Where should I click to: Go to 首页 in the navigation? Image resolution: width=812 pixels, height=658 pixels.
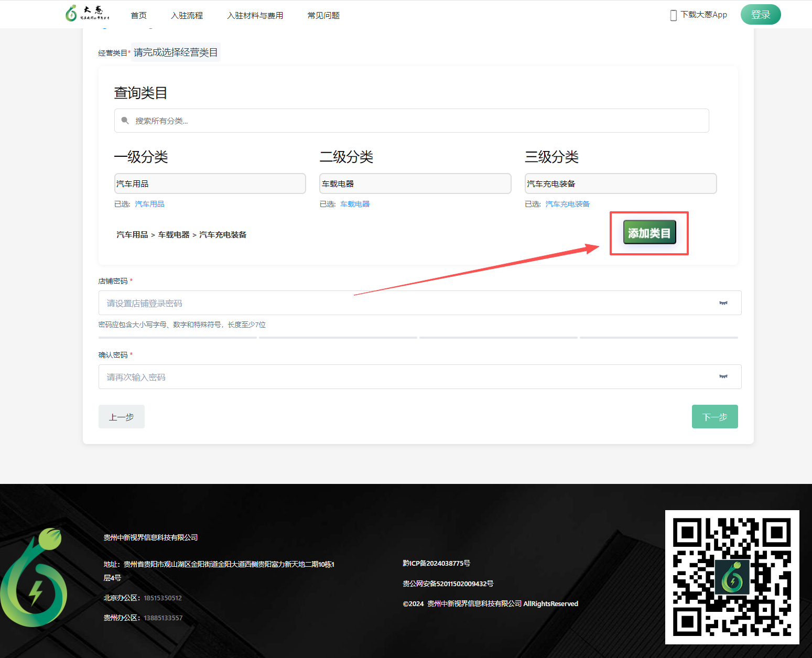138,16
